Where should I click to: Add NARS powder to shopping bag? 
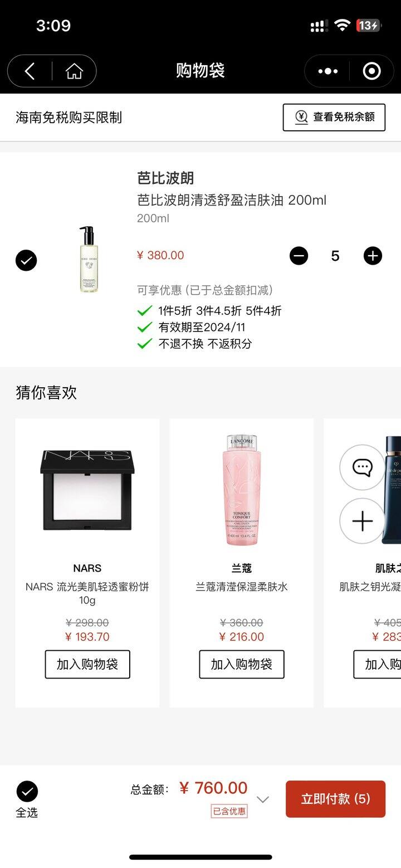87,664
